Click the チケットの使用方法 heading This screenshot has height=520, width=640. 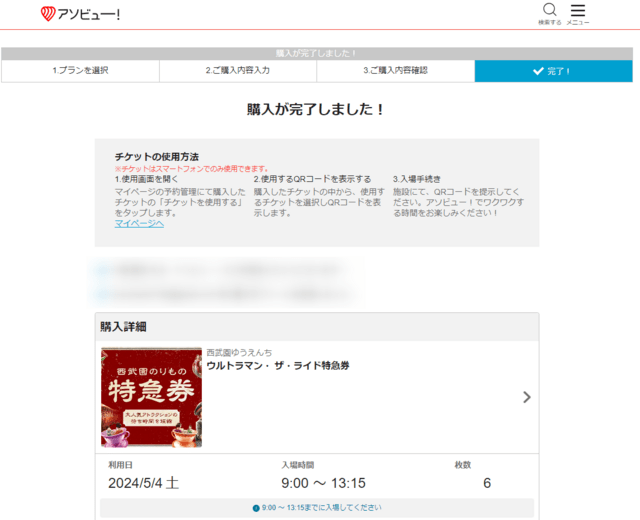click(157, 157)
